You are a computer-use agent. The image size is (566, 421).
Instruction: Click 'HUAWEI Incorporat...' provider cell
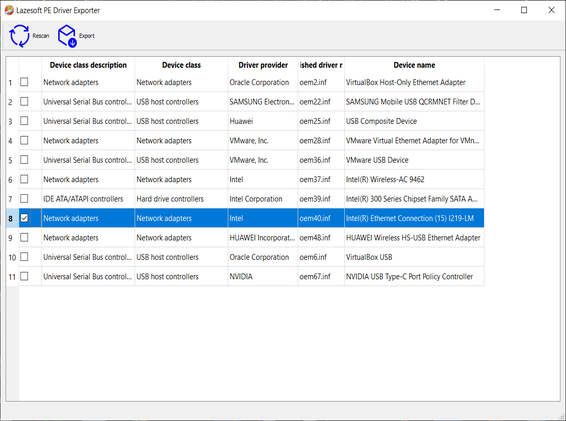coord(263,238)
